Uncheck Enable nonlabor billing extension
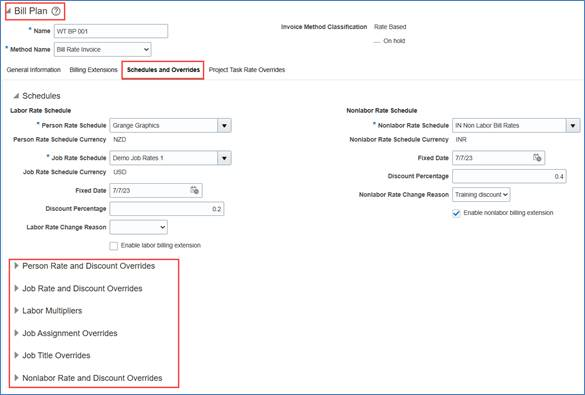This screenshot has height=395, width=585. (456, 213)
